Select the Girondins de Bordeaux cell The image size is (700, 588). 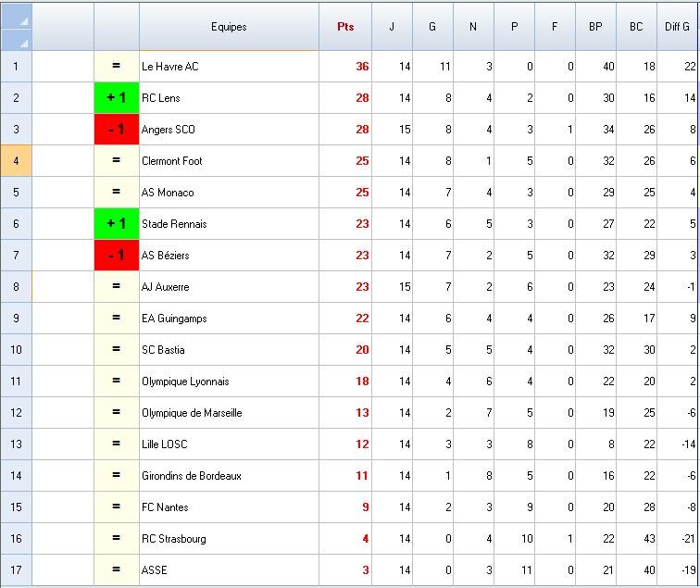tap(229, 476)
